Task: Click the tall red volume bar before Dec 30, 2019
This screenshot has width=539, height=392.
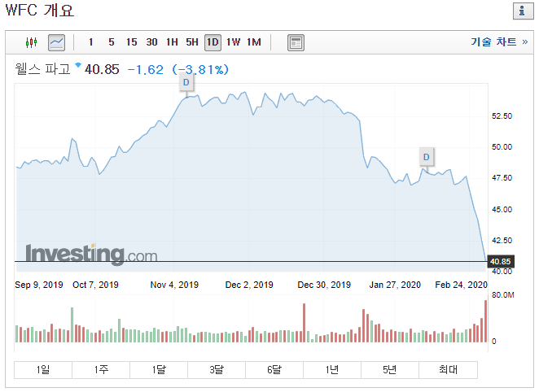Action: click(x=304, y=323)
